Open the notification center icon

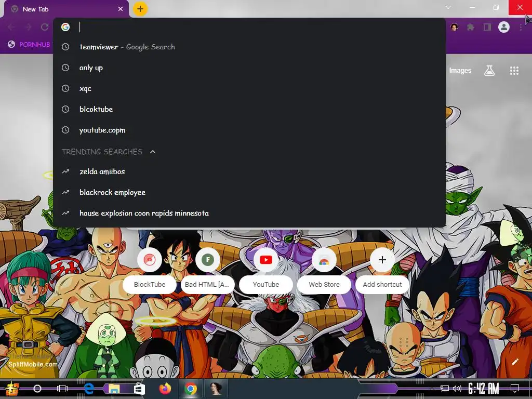515,389
